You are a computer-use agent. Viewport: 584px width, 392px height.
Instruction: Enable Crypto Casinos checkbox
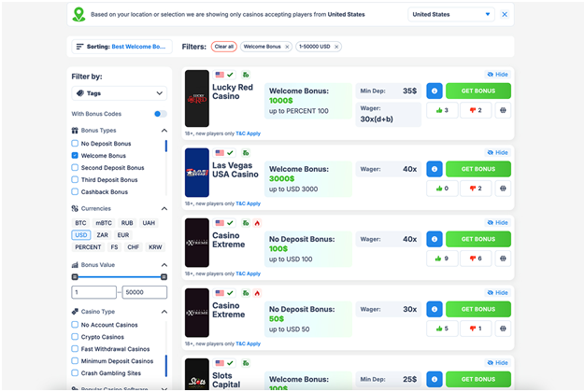75,337
